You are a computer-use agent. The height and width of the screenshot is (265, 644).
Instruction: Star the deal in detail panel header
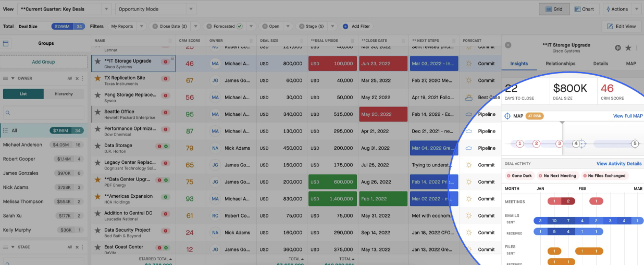(x=628, y=47)
